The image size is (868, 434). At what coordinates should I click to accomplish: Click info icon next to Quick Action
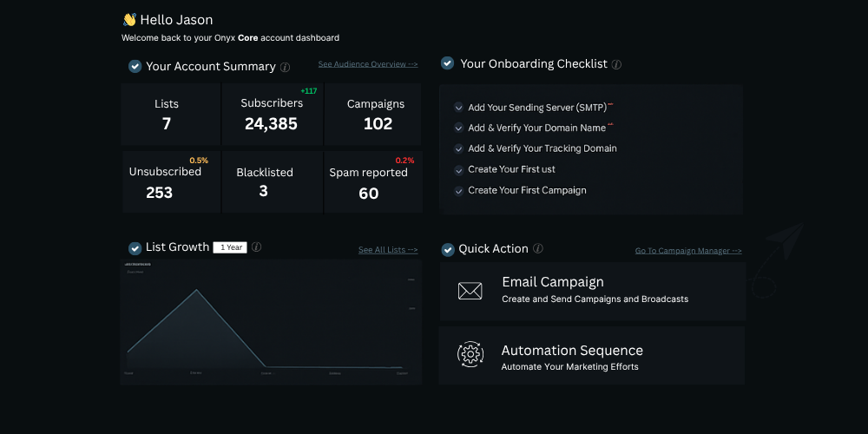tap(538, 249)
